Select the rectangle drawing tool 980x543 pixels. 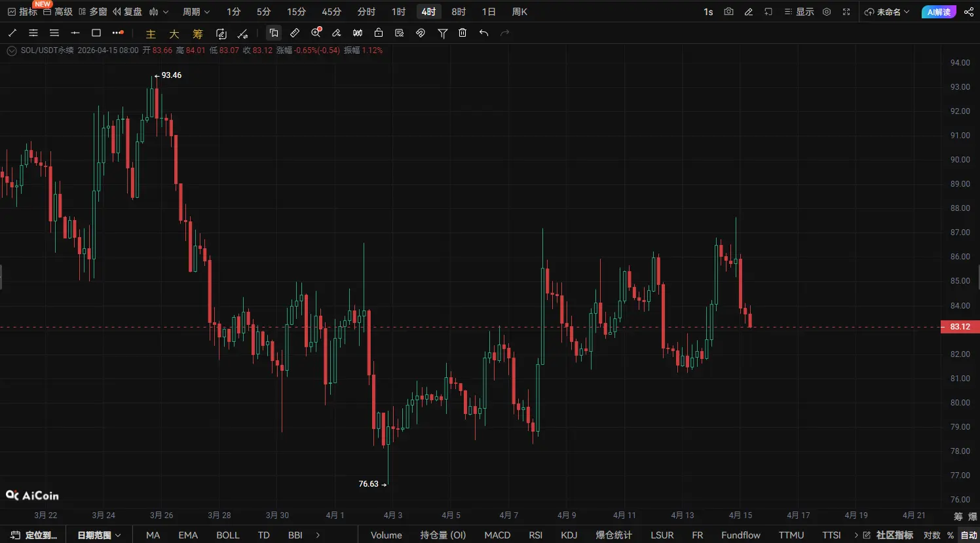[x=96, y=33]
